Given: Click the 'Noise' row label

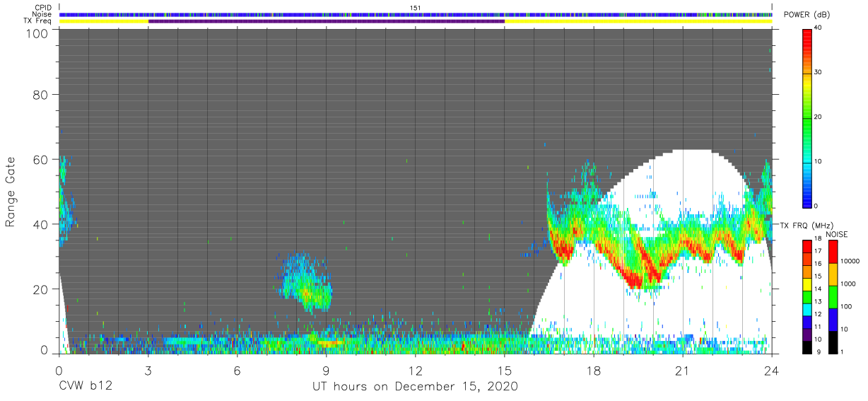Looking at the screenshot, I should coord(42,14).
